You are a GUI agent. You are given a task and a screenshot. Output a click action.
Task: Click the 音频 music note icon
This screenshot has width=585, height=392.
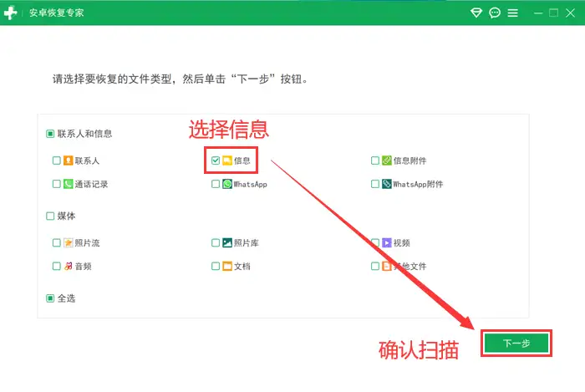pos(68,266)
